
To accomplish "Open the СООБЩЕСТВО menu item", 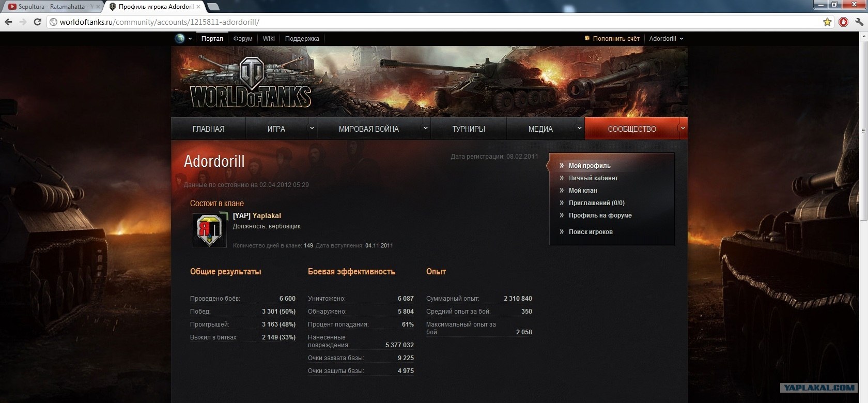I will pos(632,129).
